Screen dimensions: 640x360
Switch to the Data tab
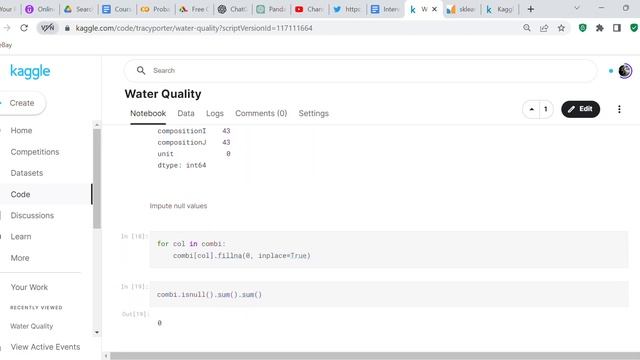click(x=186, y=113)
